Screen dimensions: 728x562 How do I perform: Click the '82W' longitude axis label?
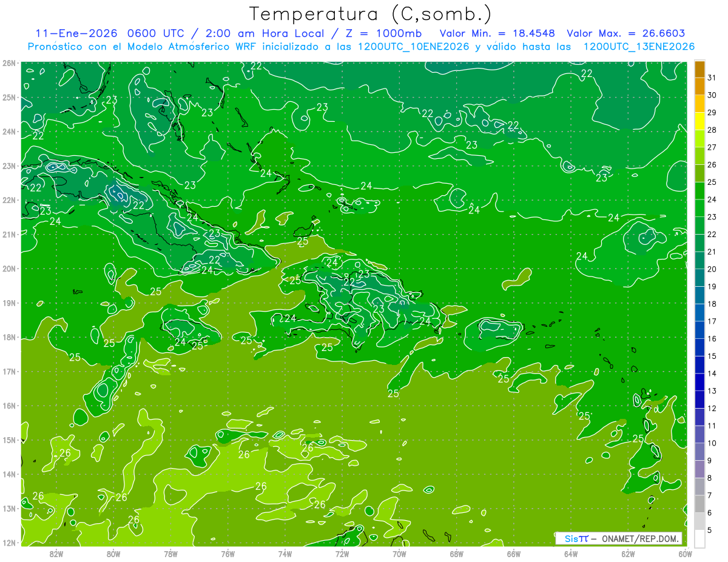(56, 553)
